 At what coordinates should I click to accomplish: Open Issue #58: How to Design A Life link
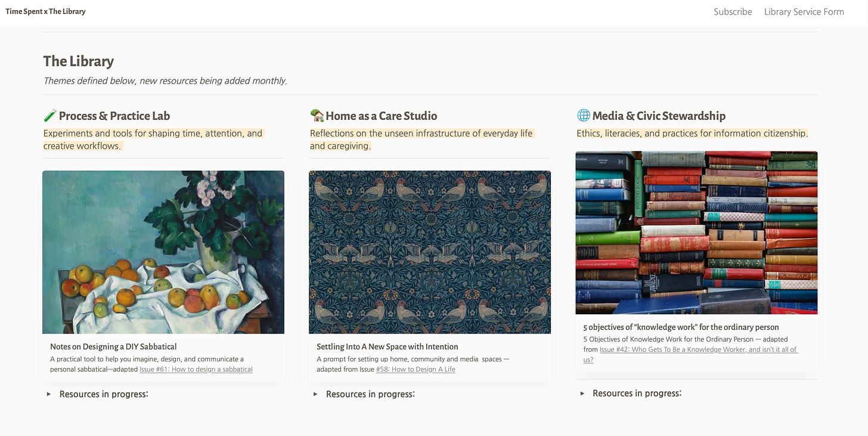coord(416,369)
